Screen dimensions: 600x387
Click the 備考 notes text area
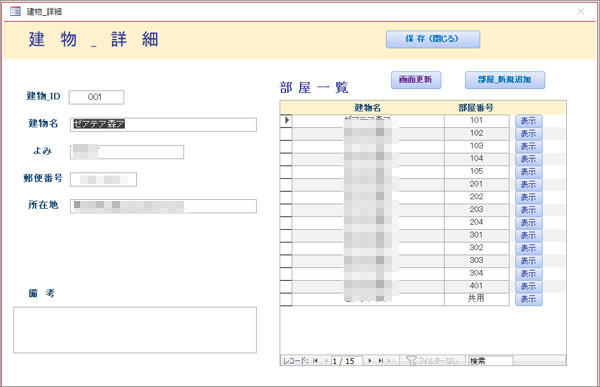[x=135, y=330]
